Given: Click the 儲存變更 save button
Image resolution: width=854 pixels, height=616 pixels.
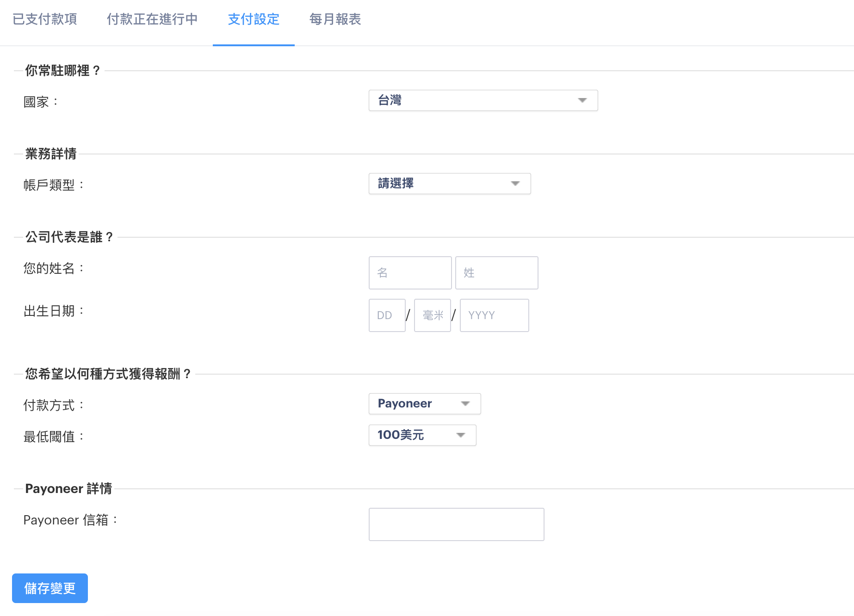Looking at the screenshot, I should [50, 588].
